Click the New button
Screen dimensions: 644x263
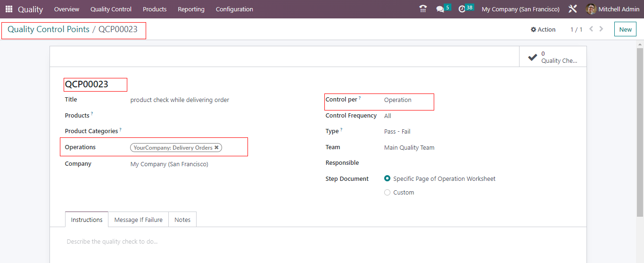click(625, 29)
